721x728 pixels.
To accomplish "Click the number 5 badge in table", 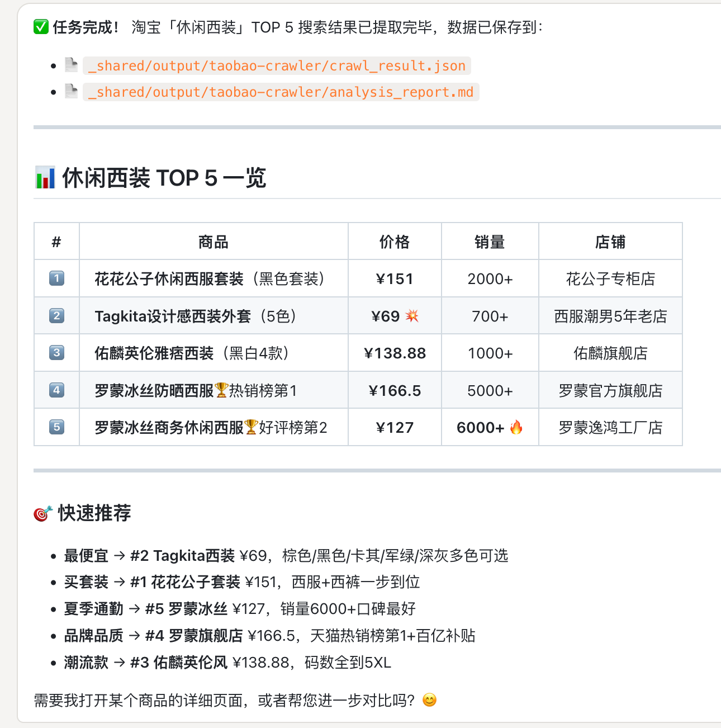I will 56,427.
